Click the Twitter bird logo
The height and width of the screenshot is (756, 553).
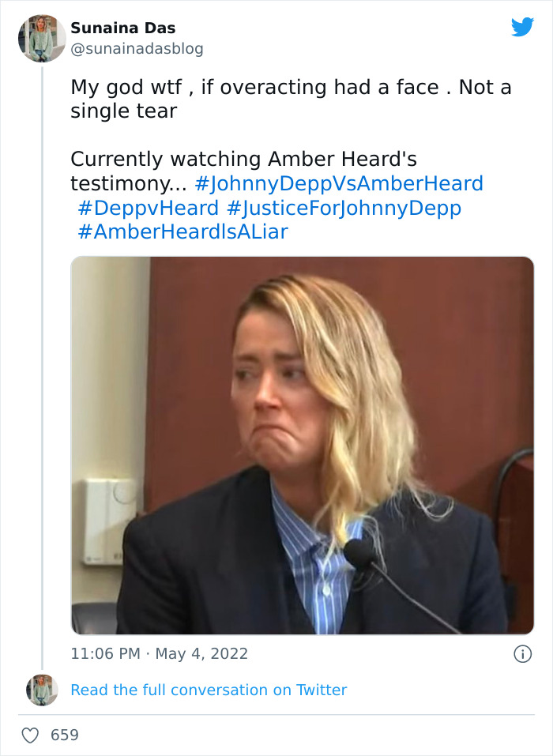[x=523, y=27]
